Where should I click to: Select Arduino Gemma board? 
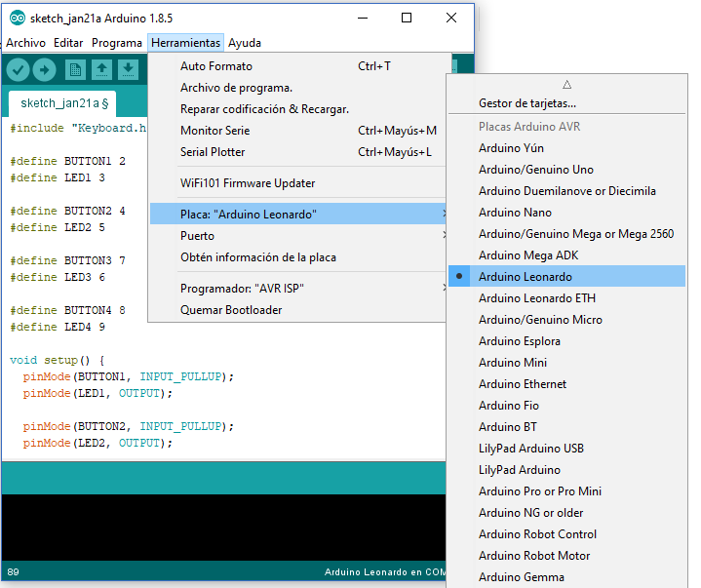(x=566, y=577)
